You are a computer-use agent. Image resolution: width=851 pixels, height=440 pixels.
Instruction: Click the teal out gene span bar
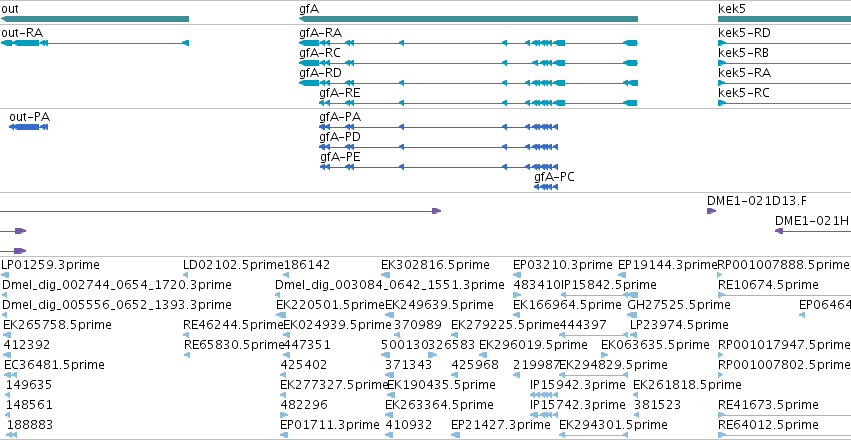95,19
